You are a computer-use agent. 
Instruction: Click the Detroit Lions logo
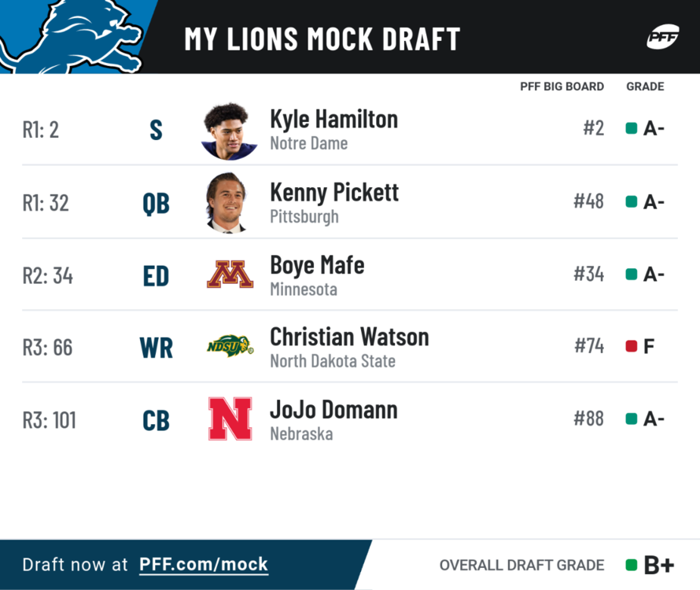tap(71, 35)
